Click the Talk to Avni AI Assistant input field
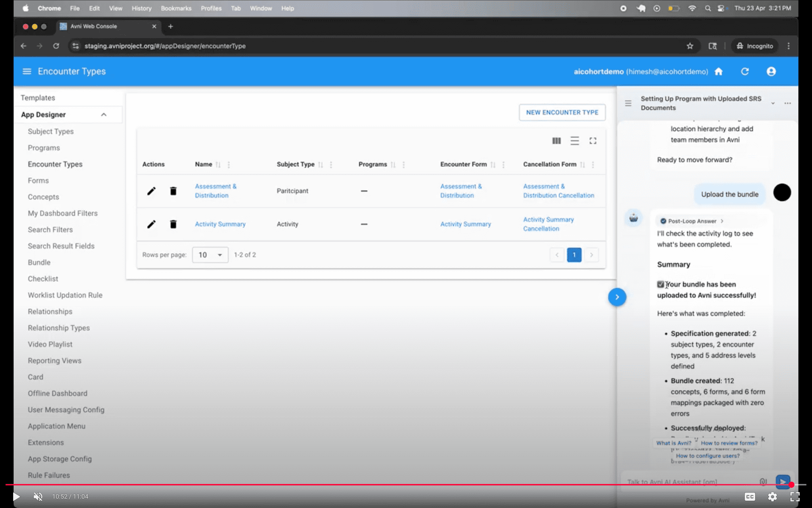 [690, 481]
